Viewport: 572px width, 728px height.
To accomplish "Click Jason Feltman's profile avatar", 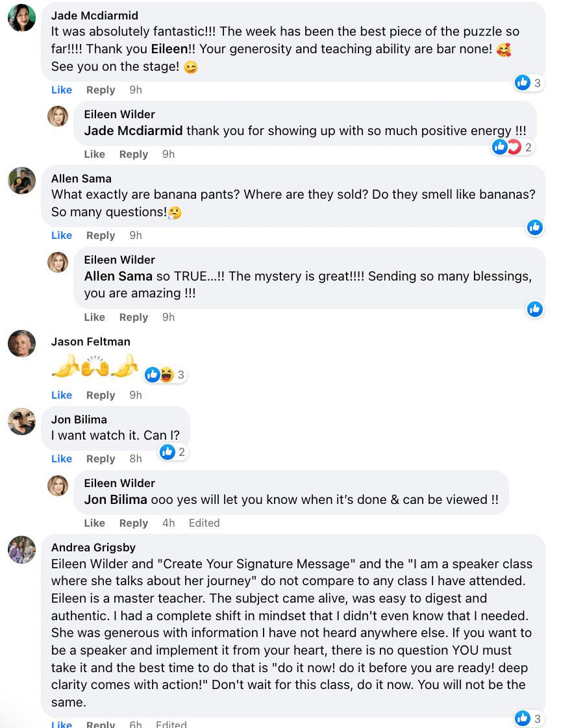I will [x=21, y=344].
